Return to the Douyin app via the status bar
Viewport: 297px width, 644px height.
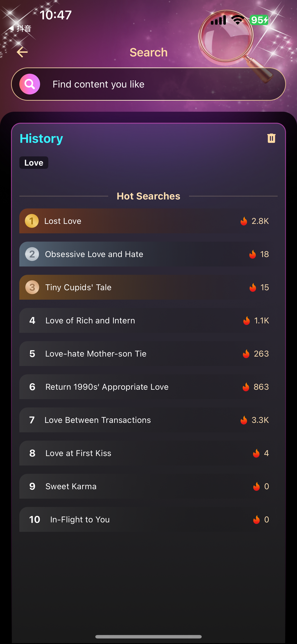(20, 29)
